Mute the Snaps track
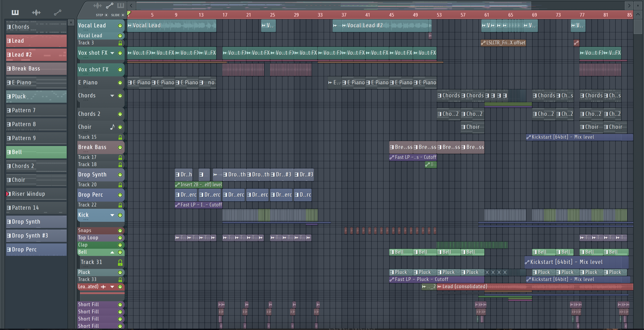Screen dimensions: 644x330 point(120,231)
